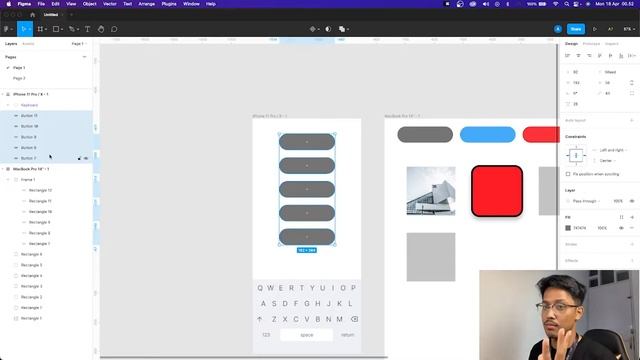Screen dimensions: 640x360
Task: Select the Comment tool
Action: click(x=114, y=29)
